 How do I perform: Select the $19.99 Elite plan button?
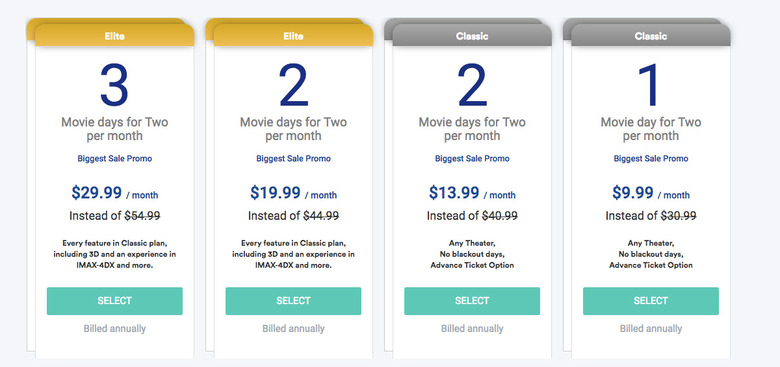click(293, 301)
